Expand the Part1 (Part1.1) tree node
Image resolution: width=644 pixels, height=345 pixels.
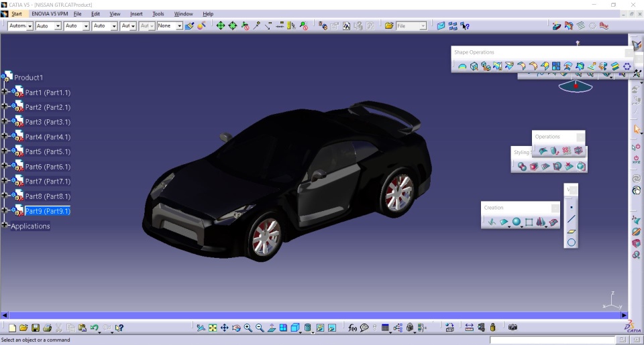click(x=5, y=92)
